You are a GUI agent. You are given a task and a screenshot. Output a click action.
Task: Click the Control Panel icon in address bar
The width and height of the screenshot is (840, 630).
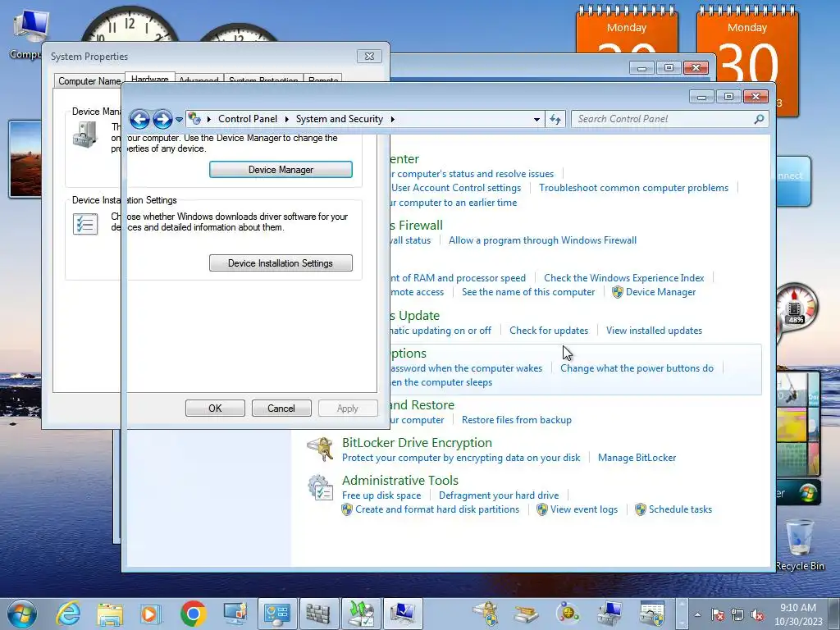coord(195,119)
